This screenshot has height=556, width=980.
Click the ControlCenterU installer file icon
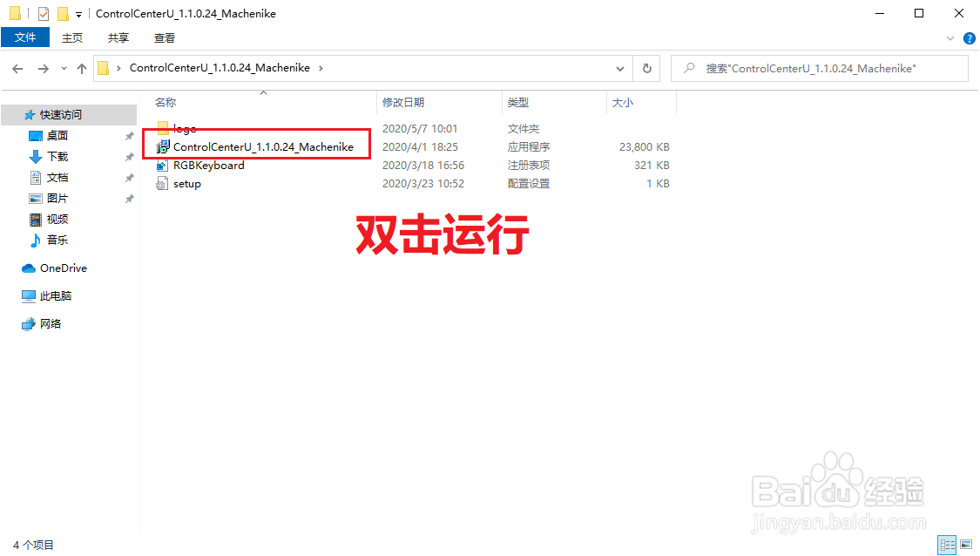(163, 147)
